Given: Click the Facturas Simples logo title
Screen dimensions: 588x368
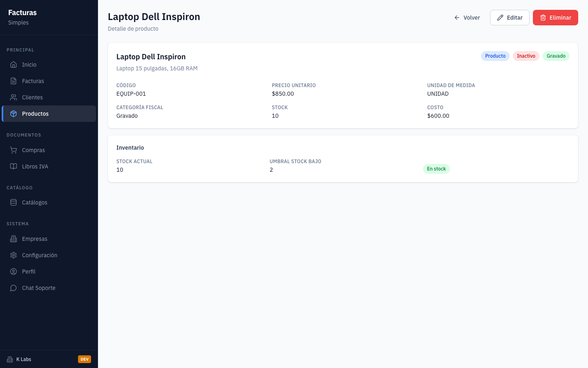Looking at the screenshot, I should (22, 17).
